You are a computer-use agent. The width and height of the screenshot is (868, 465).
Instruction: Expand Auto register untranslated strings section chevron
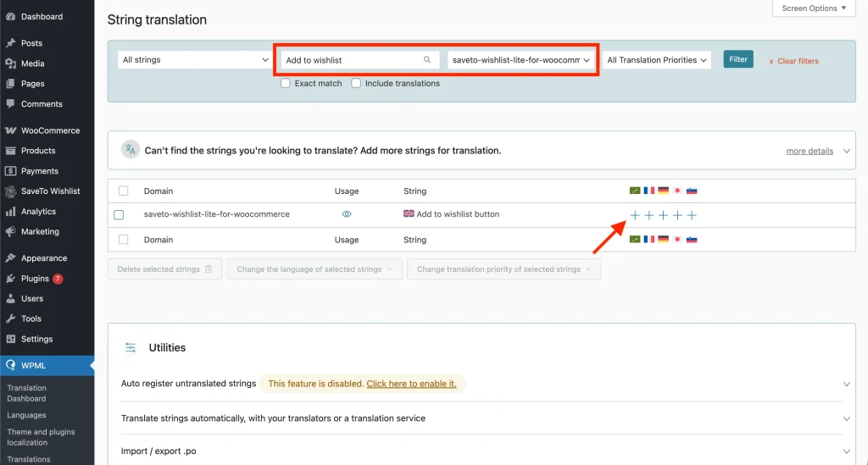[847, 384]
